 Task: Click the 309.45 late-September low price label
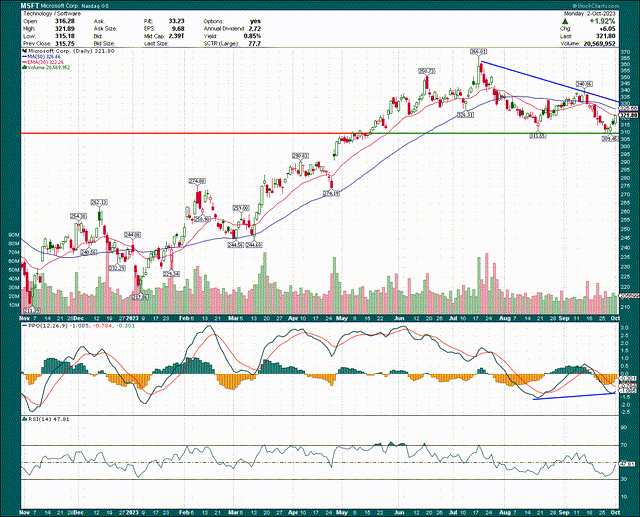pyautogui.click(x=610, y=139)
